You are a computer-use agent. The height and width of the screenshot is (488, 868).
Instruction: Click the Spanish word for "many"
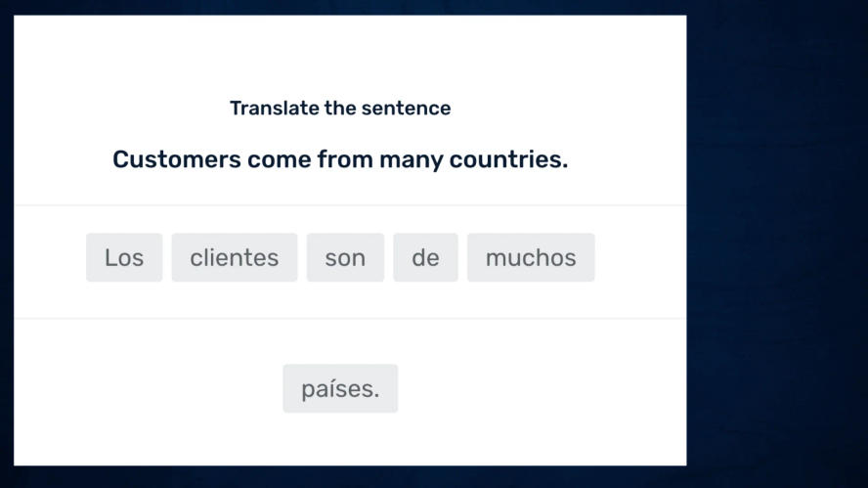point(531,257)
